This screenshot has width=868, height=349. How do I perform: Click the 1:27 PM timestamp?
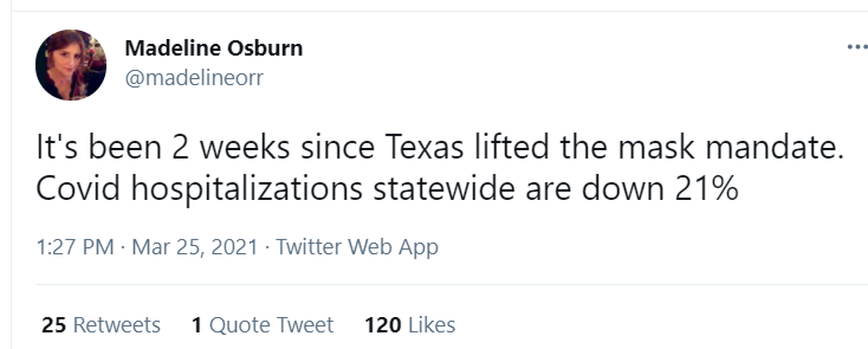pos(75,247)
